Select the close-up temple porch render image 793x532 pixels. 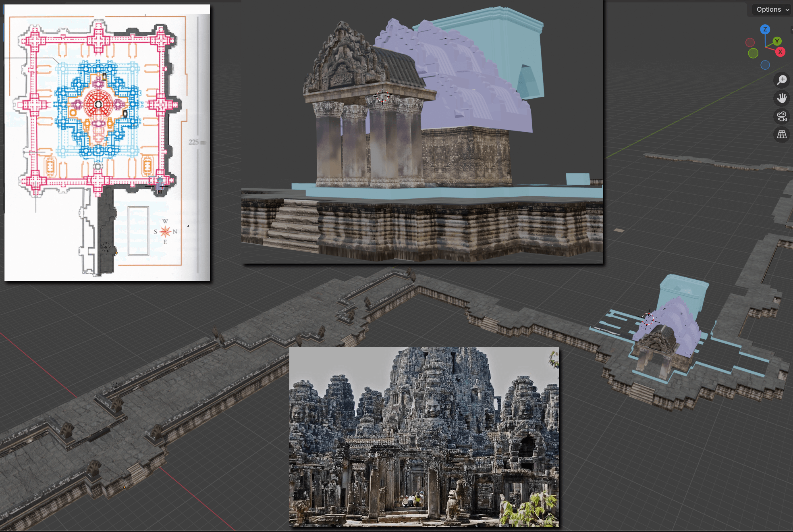[x=422, y=132]
